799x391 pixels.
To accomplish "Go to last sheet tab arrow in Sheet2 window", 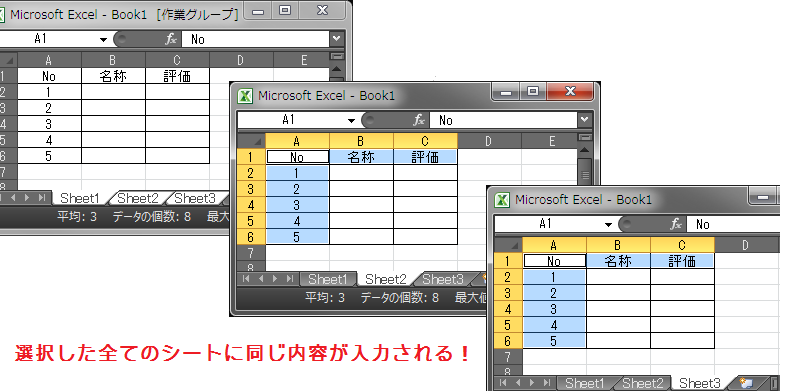I will tap(289, 278).
